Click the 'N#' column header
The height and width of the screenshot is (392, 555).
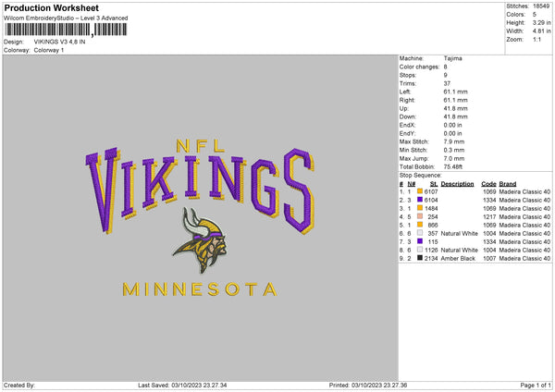(x=412, y=184)
